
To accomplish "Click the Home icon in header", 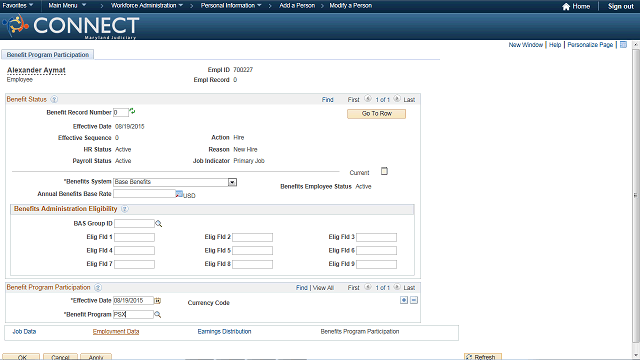I will 566,7.
